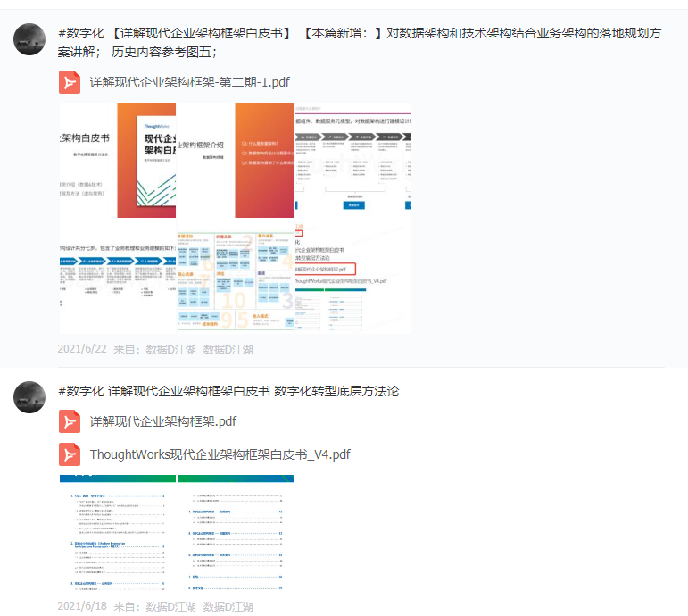The height and width of the screenshot is (616, 688).
Task: Click #数字化 hashtag in the second post
Action: point(81,391)
